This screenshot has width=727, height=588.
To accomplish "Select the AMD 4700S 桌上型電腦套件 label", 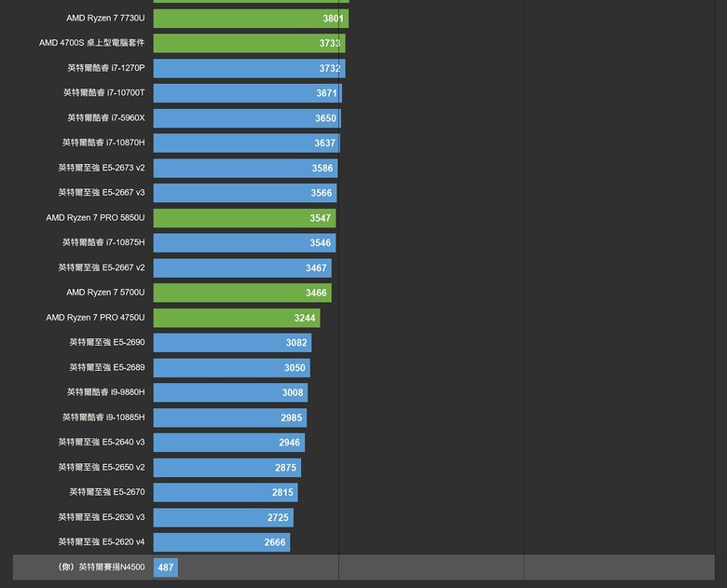I will click(x=91, y=43).
